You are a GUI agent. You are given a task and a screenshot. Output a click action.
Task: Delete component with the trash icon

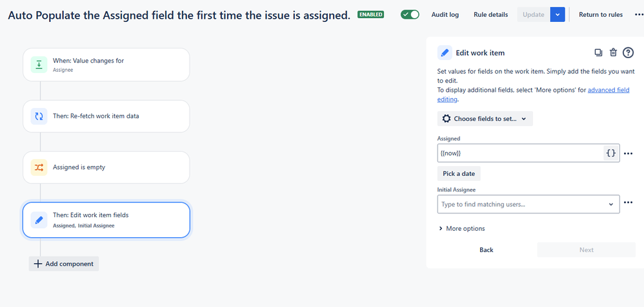(x=613, y=53)
